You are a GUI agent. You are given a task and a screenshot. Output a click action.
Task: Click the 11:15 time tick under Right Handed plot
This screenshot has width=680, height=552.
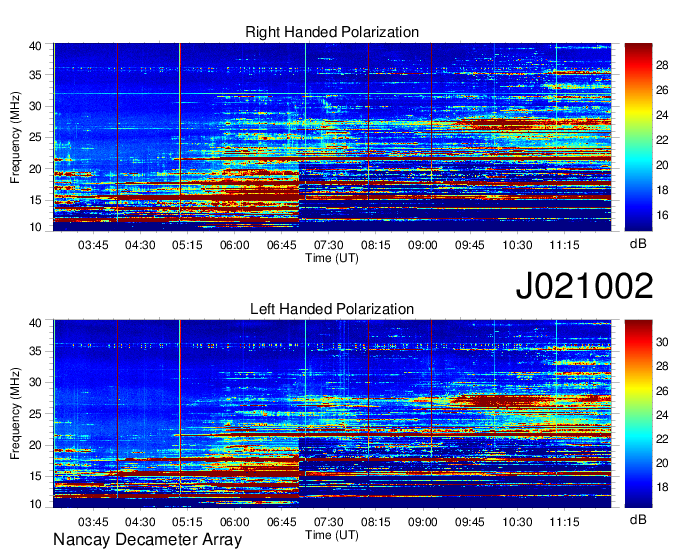click(x=564, y=245)
